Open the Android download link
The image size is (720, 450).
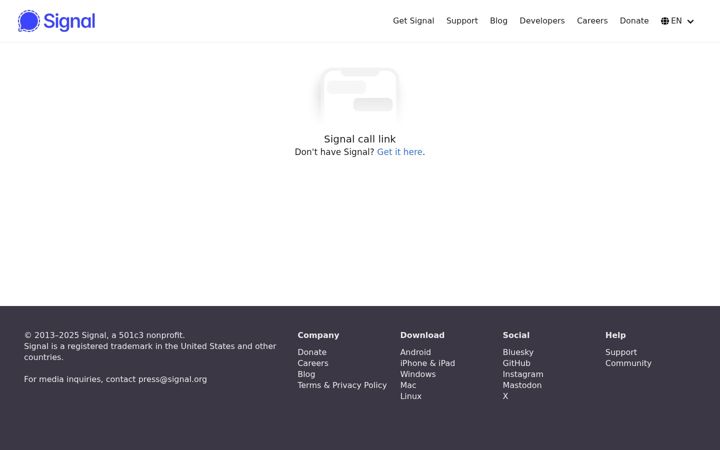(x=416, y=352)
